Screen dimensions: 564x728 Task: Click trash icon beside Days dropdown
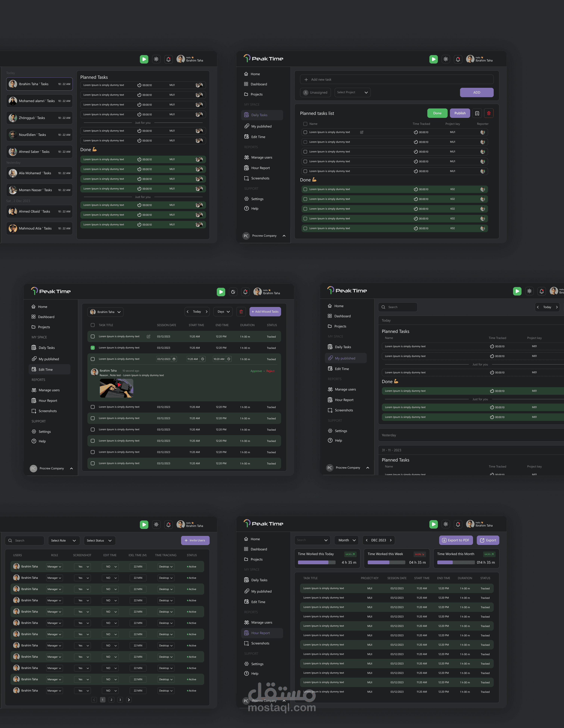tap(241, 312)
